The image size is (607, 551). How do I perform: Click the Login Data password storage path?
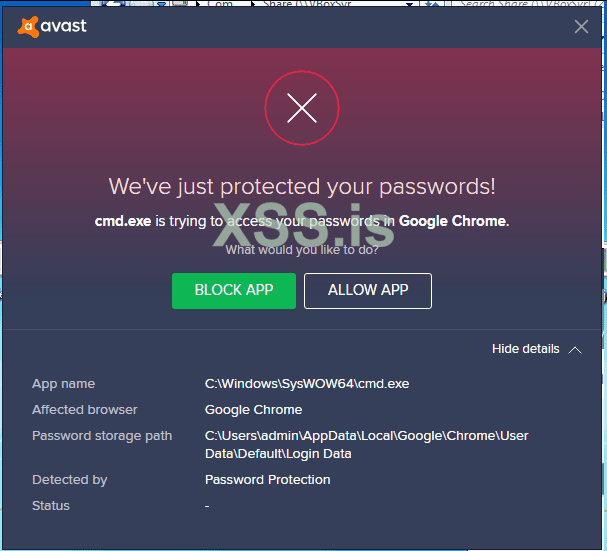366,445
